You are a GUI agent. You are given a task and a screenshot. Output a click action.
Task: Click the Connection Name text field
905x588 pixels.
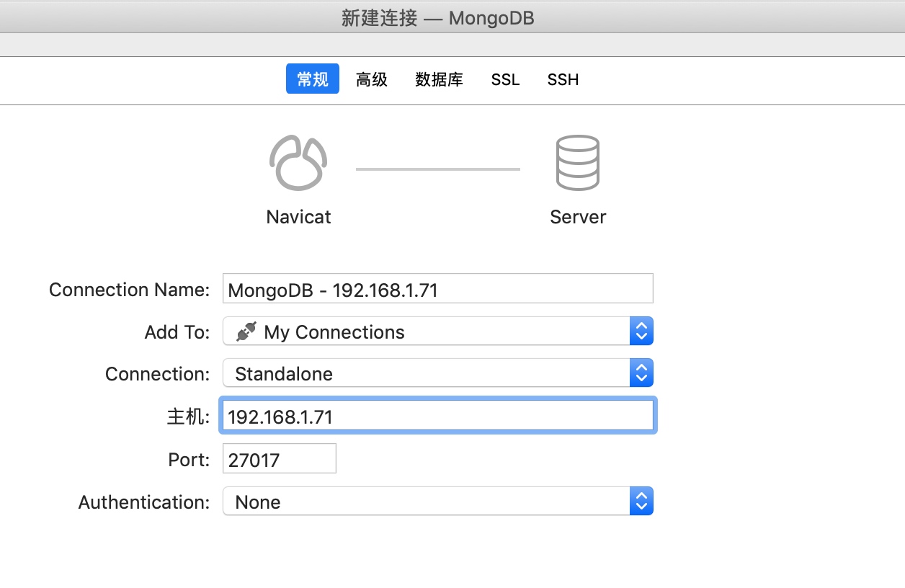coord(437,290)
